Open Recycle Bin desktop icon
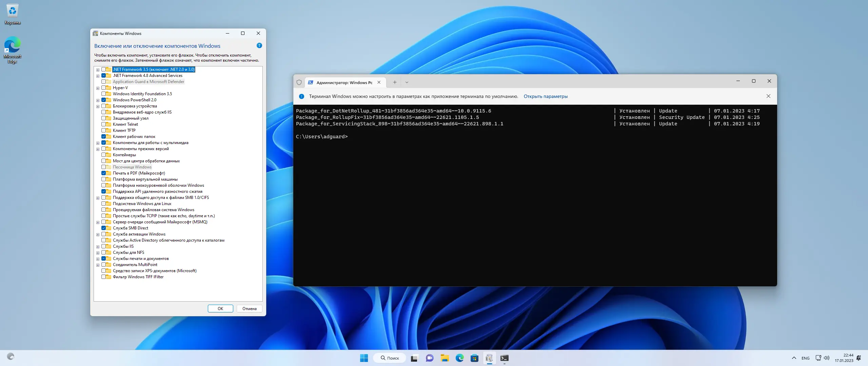868x366 pixels. tap(13, 14)
